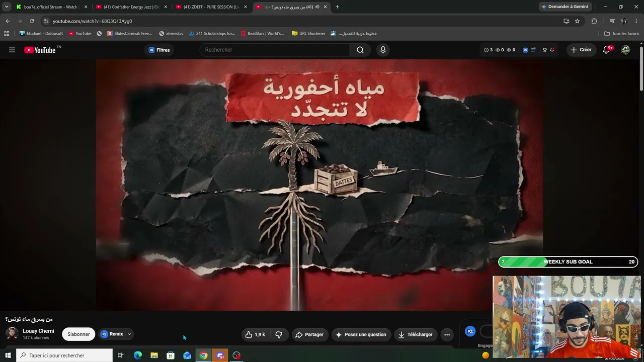The height and width of the screenshot is (362, 644).
Task: Open a new browser tab
Action: [337, 7]
